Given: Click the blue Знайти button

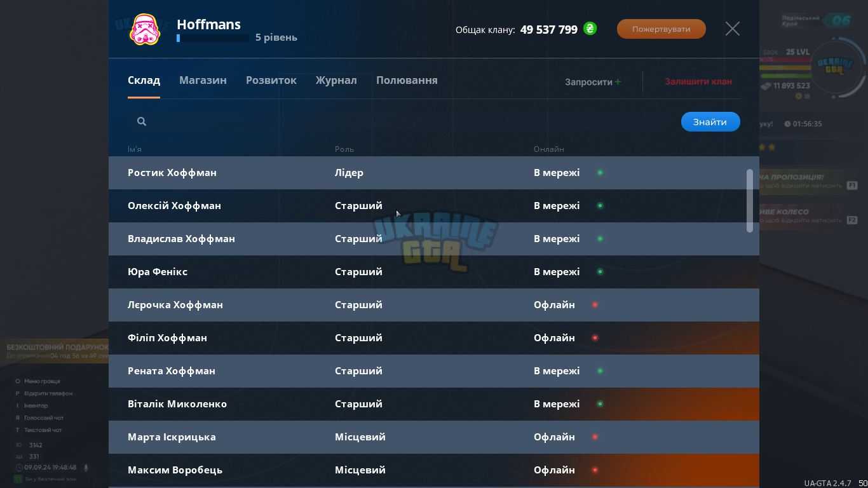Looking at the screenshot, I should click(x=710, y=122).
